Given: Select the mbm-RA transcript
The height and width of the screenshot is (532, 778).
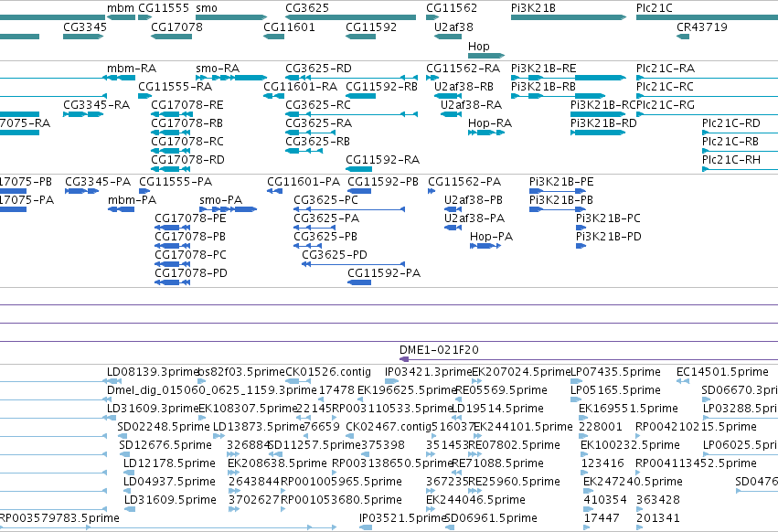Looking at the screenshot, I should 119,78.
